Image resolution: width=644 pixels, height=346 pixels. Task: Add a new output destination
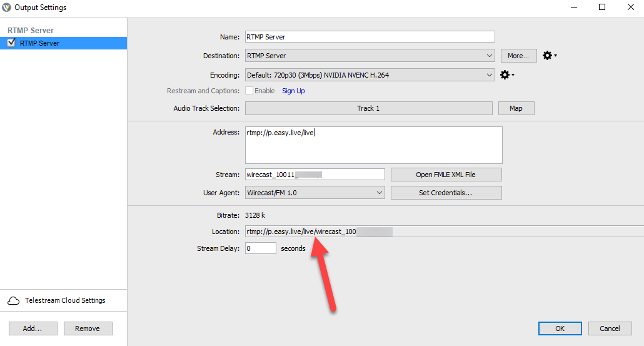coord(33,328)
